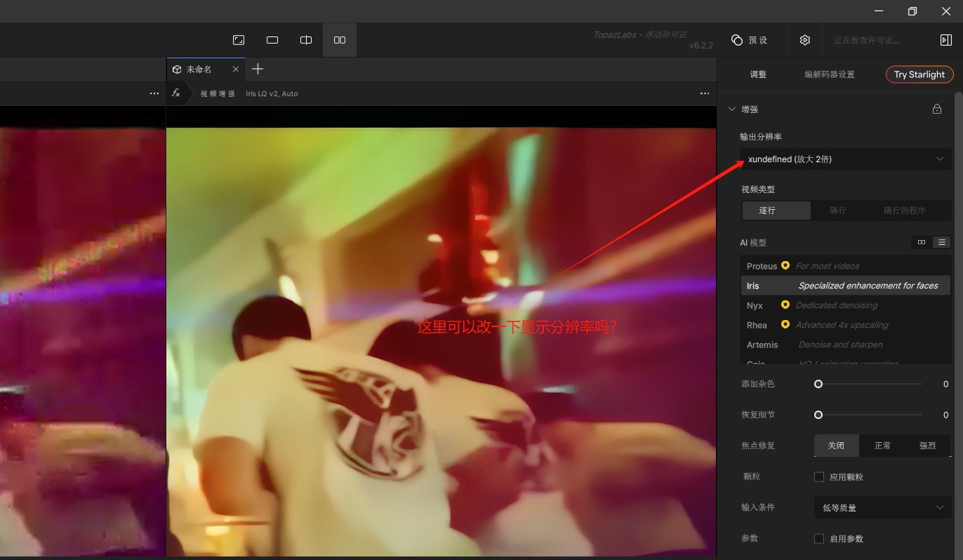Image resolution: width=963 pixels, height=560 pixels.
Task: Switch AI model list to grid view
Action: tap(922, 242)
